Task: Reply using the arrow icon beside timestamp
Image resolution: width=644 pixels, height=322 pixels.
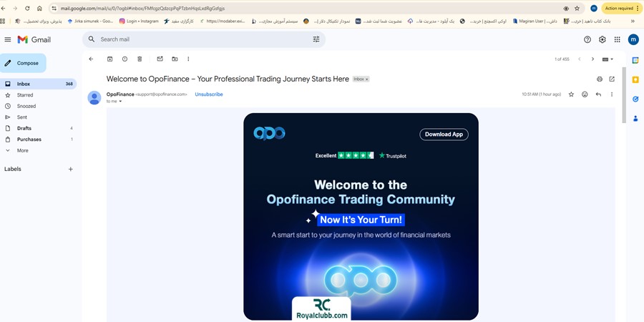Action: [x=598, y=94]
